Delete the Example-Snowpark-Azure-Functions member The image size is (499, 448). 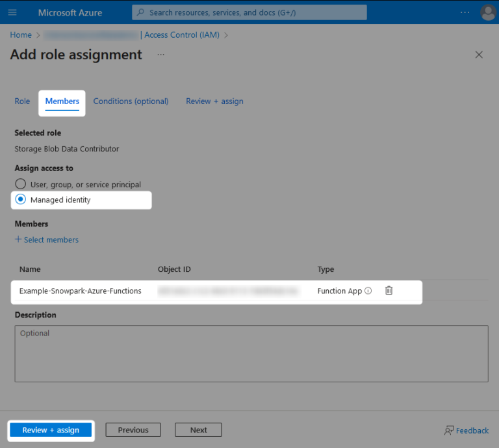[389, 291]
